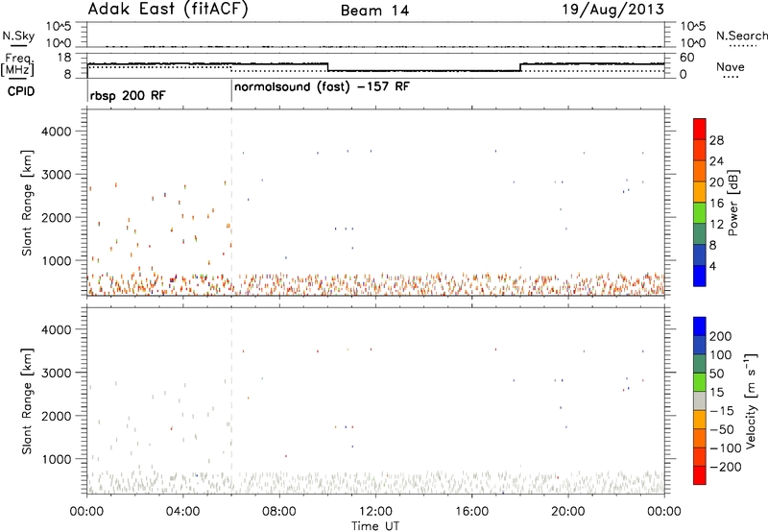Select the 'rbsp 200 RF' CPID label
This screenshot has width=768, height=532.
pos(128,95)
